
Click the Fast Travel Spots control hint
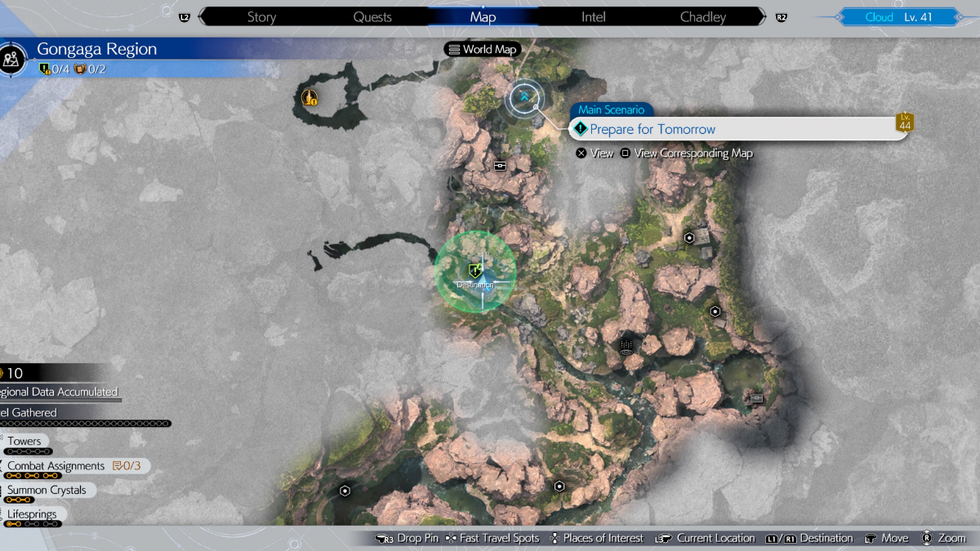(492, 539)
